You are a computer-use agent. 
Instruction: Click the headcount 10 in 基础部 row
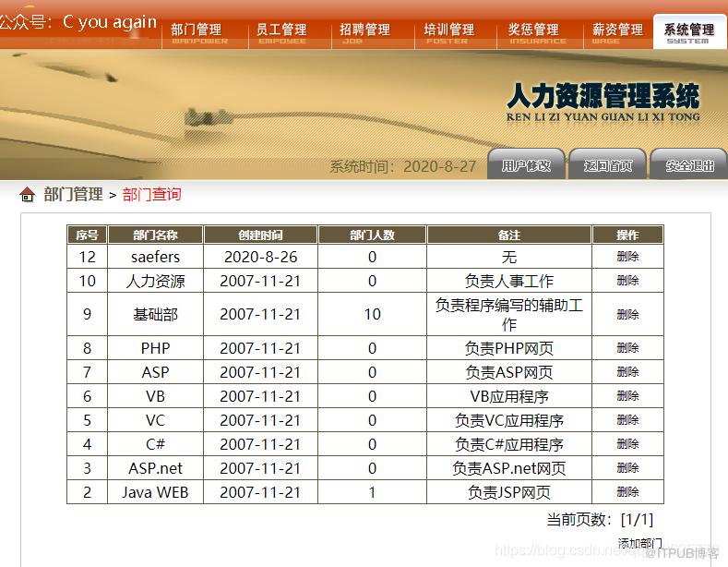pos(373,315)
